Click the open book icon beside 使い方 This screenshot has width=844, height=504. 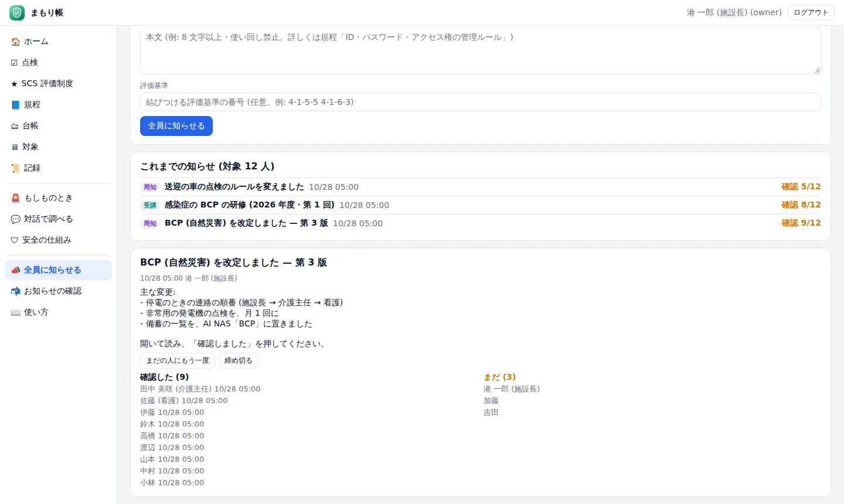coord(15,312)
